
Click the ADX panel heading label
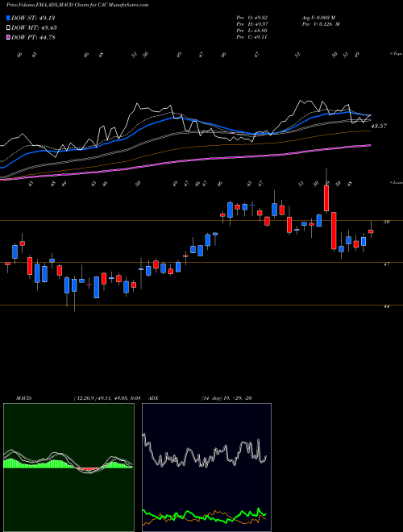[x=153, y=398]
